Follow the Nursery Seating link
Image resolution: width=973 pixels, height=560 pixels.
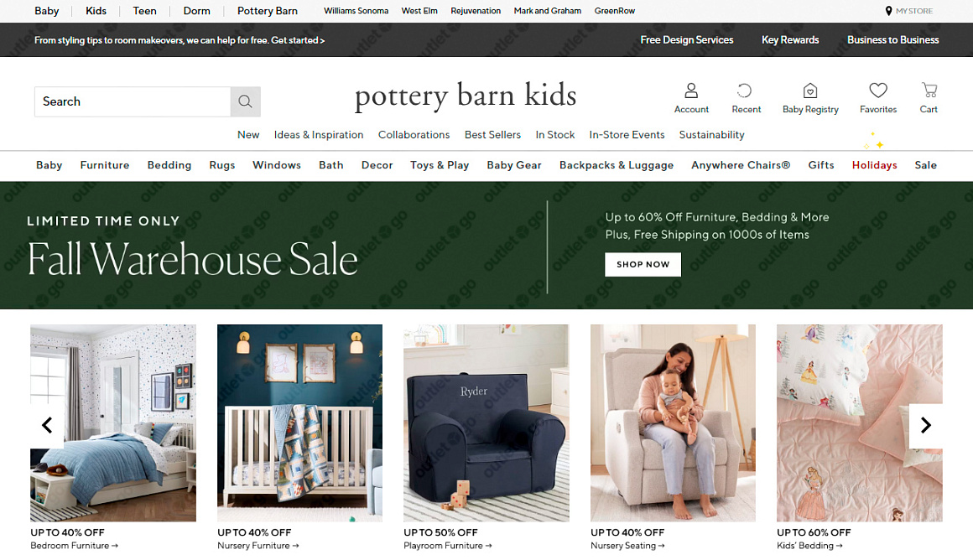627,546
